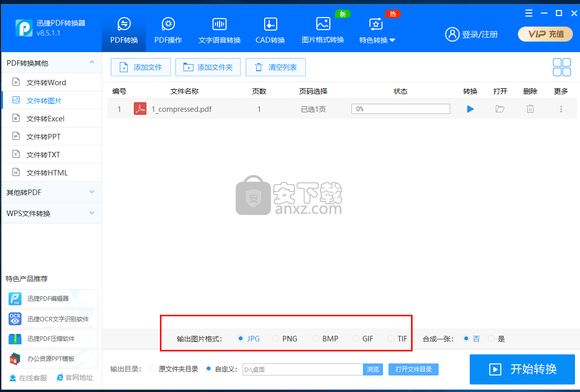Open the 文字语音转换 tool
Viewport: 580px width, 392px height.
(x=219, y=30)
